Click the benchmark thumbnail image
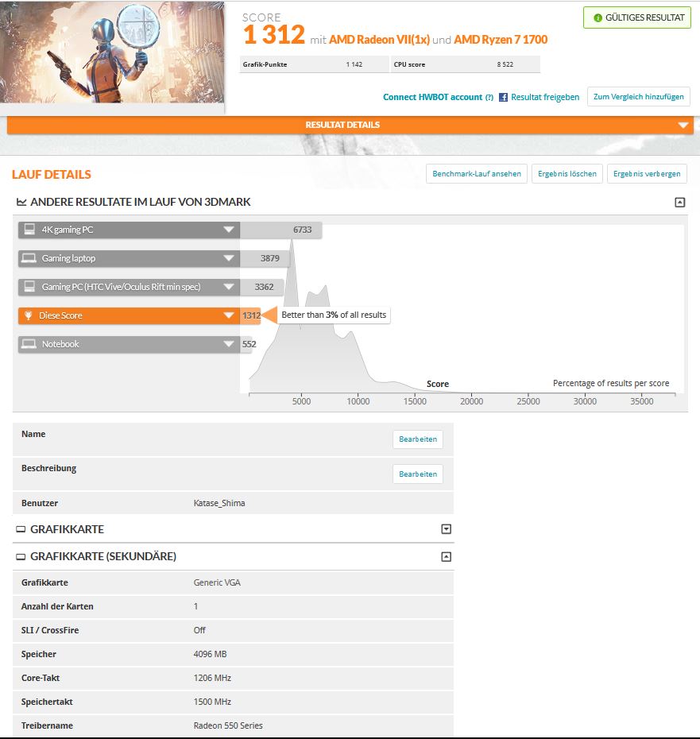The image size is (700, 739). [x=112, y=52]
